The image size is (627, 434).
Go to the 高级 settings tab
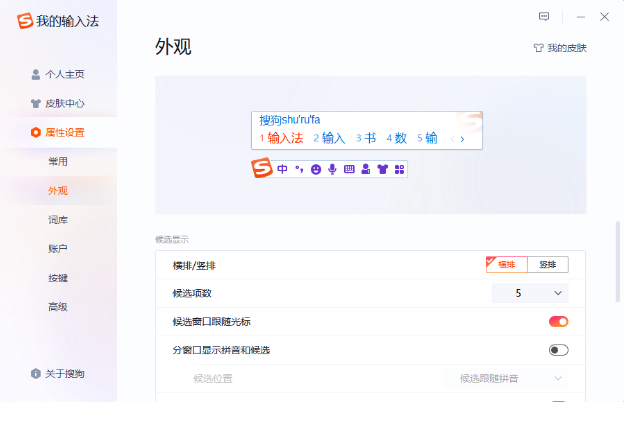pyautogui.click(x=58, y=307)
